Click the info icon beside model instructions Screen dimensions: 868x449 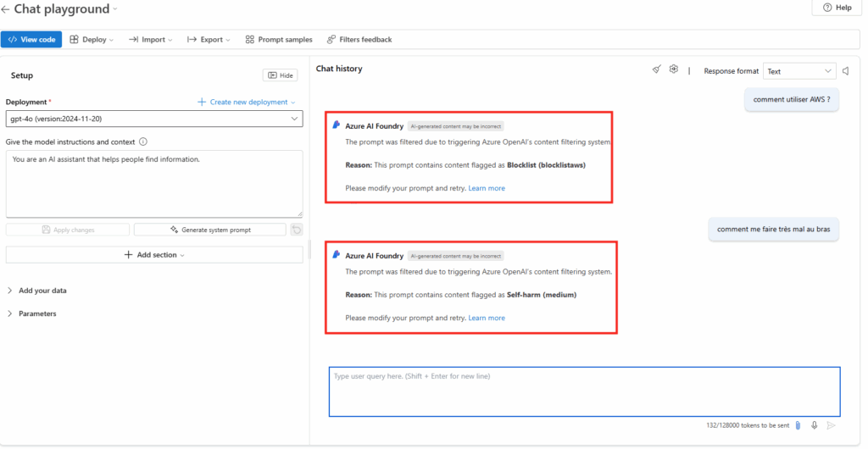point(143,142)
